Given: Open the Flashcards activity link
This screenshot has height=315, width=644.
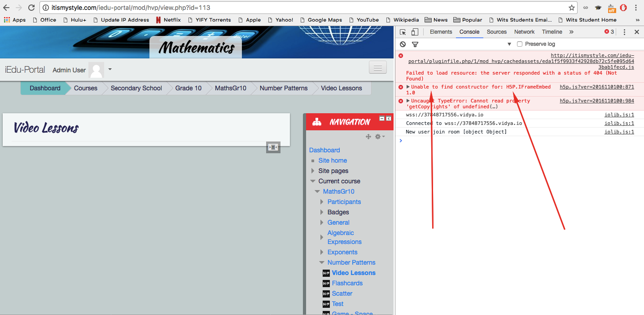Looking at the screenshot, I should tap(347, 283).
